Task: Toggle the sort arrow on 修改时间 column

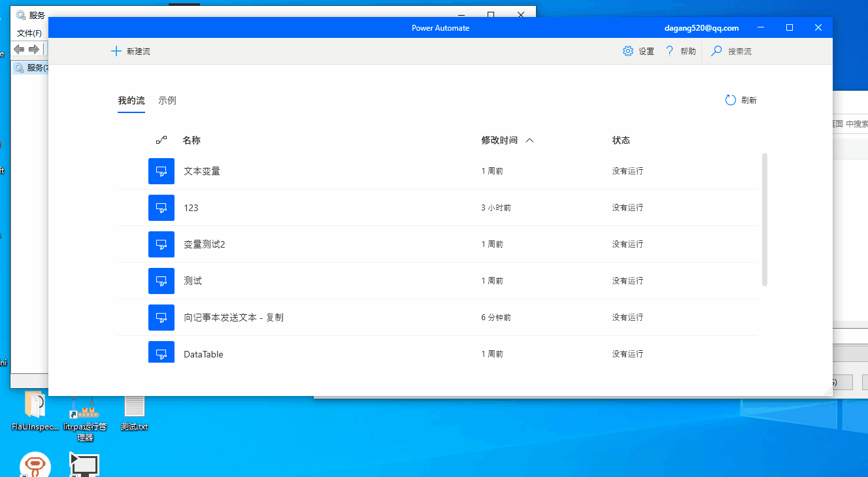Action: pyautogui.click(x=529, y=140)
